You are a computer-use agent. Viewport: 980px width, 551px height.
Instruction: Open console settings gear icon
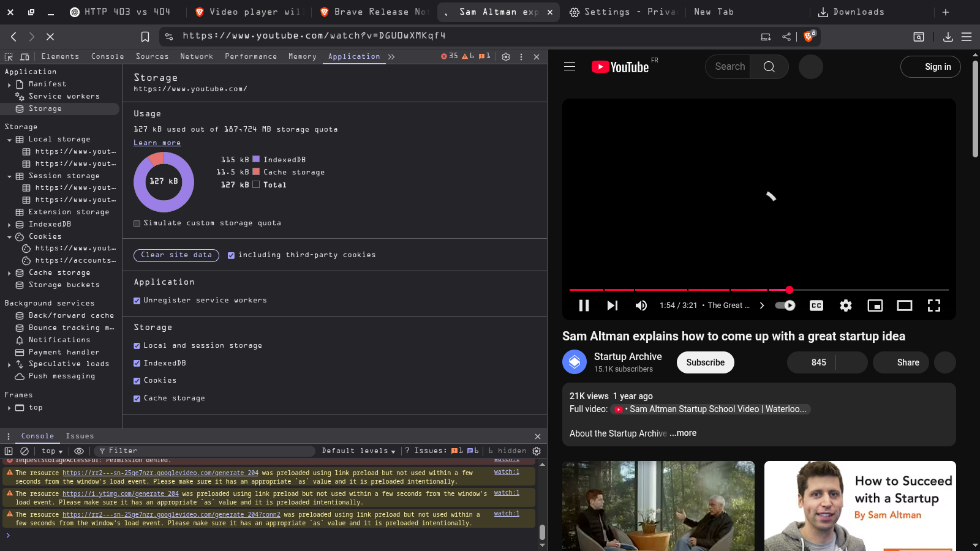pos(537,451)
